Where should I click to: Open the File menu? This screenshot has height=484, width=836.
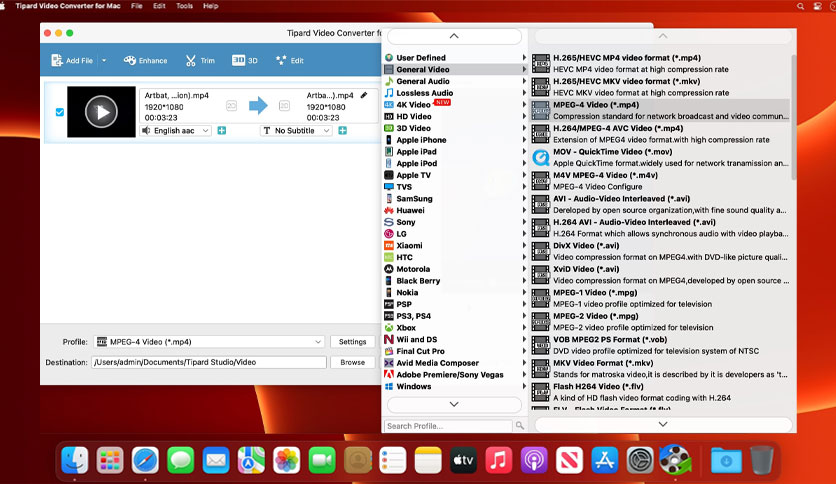tap(136, 6)
